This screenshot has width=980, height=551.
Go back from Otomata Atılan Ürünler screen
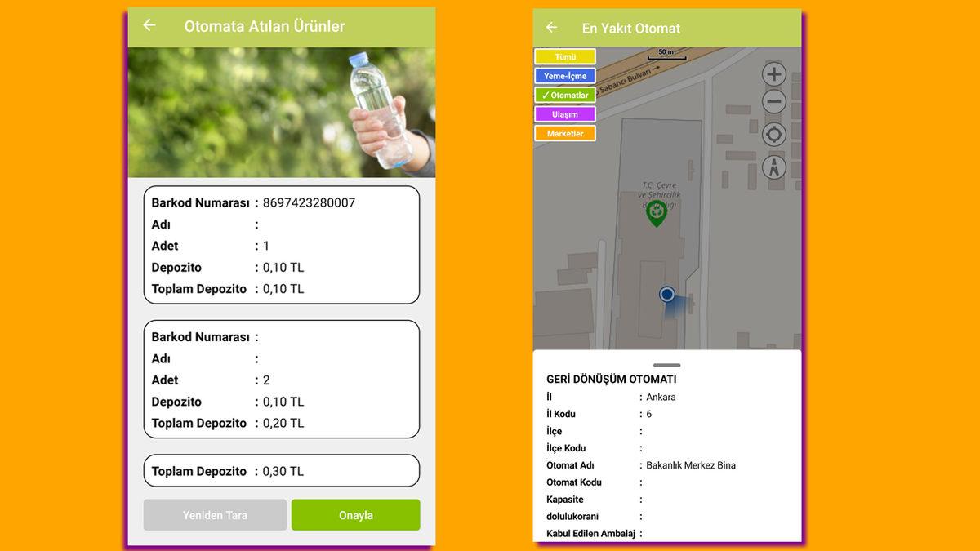pos(149,25)
